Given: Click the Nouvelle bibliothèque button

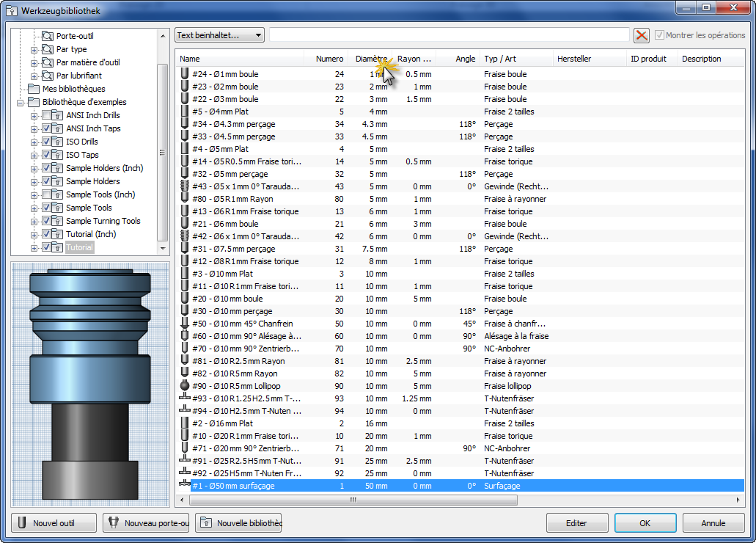Looking at the screenshot, I should 238,522.
